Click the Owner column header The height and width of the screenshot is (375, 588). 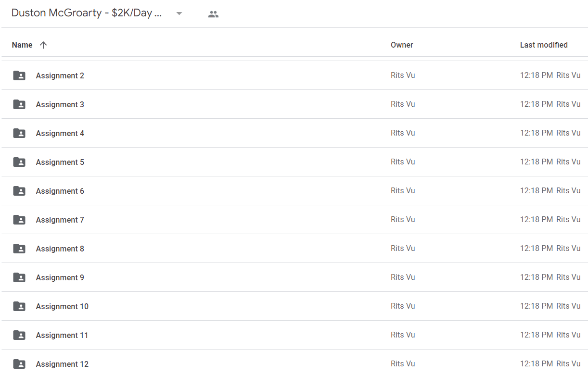tap(402, 45)
